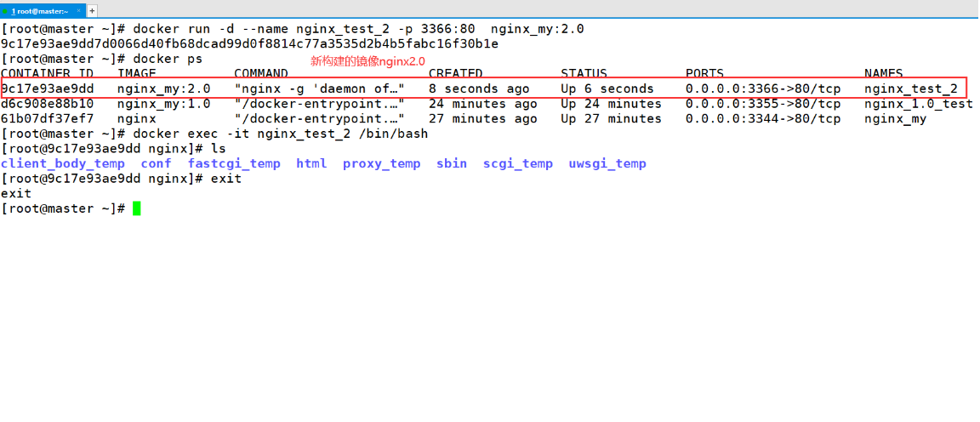Image resolution: width=980 pixels, height=422 pixels.
Task: Click port mapping 0.0.0.0:3366->80/tcp
Action: pyautogui.click(x=763, y=88)
